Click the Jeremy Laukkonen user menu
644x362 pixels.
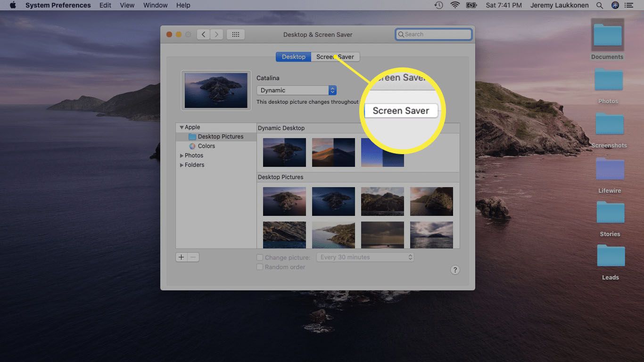click(x=561, y=5)
